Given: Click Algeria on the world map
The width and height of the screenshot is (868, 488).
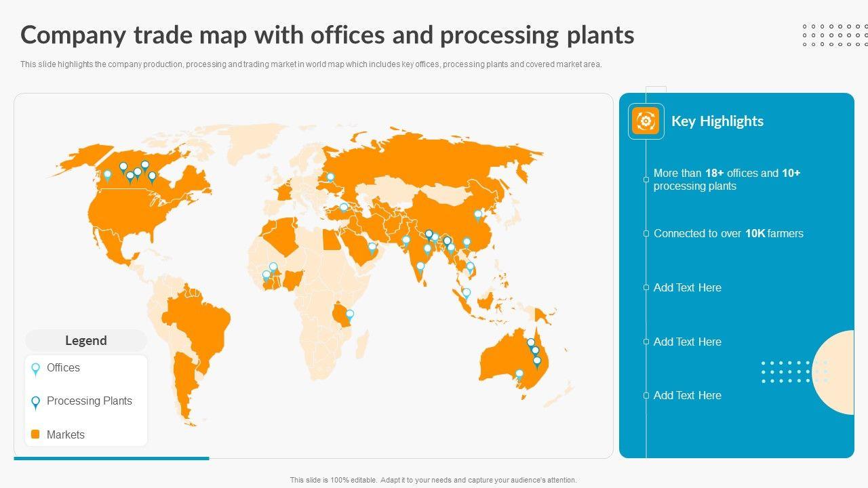Looking at the screenshot, I should pos(282,237).
